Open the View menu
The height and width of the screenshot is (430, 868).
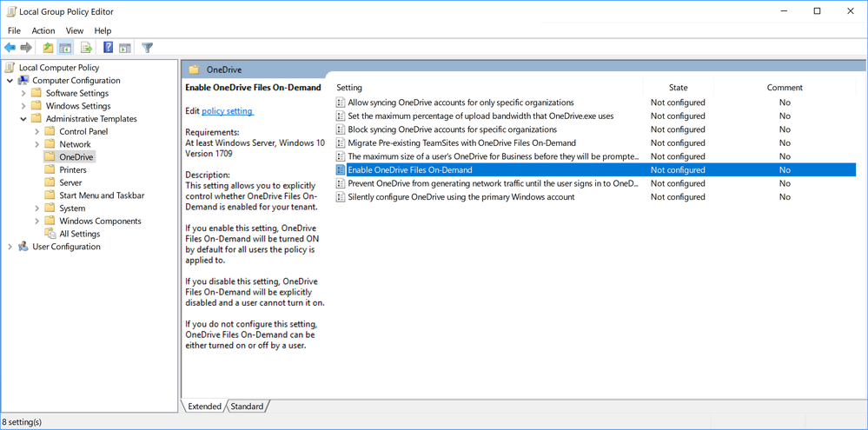75,30
